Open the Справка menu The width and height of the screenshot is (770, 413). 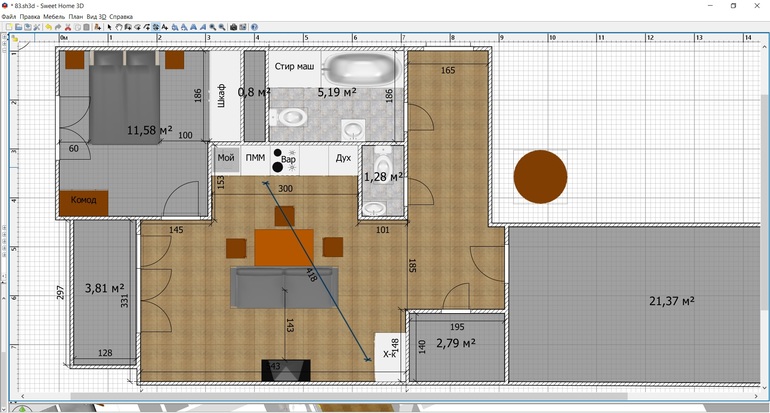tap(120, 17)
